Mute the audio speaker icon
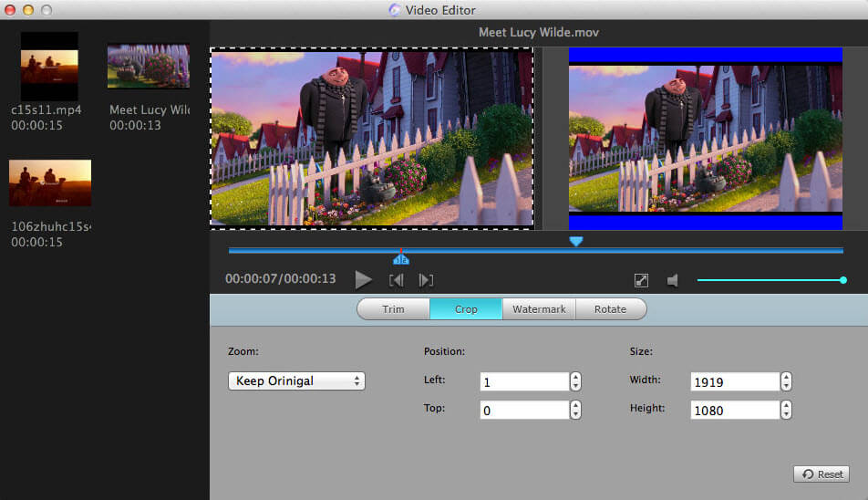 (x=673, y=280)
